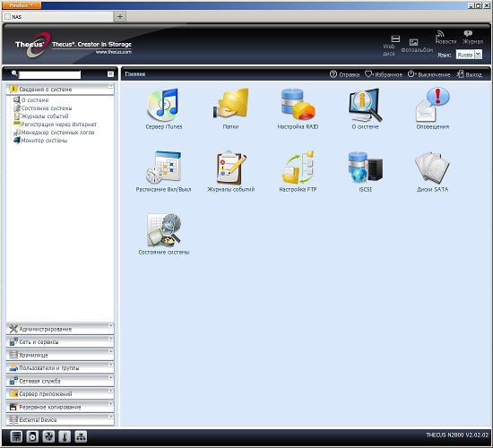Expand the Администрирование section
Screen dimensions: 493x448
click(x=60, y=329)
